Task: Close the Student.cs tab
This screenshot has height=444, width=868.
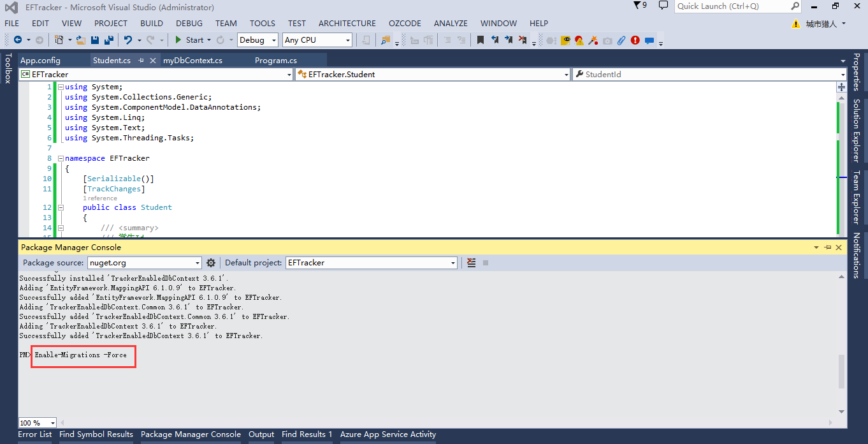Action: 153,61
